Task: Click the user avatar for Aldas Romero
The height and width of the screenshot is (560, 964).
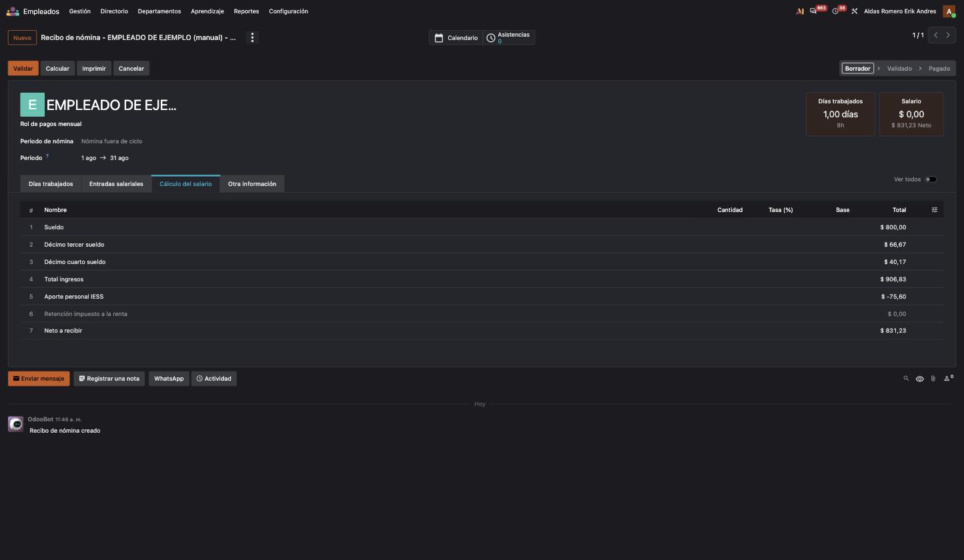Action: [949, 11]
